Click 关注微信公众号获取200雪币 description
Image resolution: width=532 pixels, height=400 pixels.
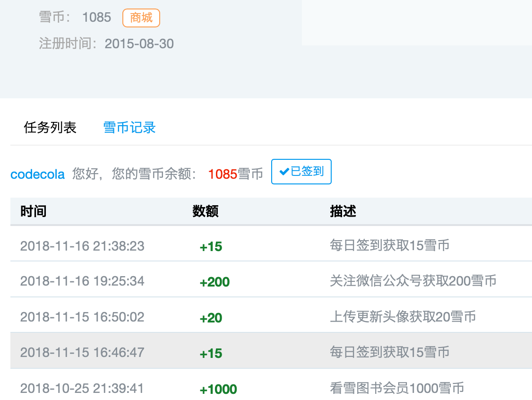pos(413,281)
